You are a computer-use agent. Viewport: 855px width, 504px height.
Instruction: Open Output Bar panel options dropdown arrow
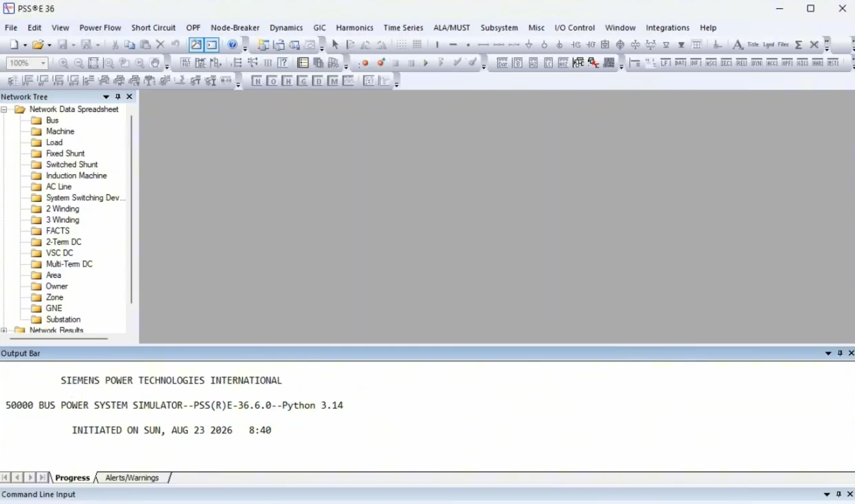coord(828,353)
